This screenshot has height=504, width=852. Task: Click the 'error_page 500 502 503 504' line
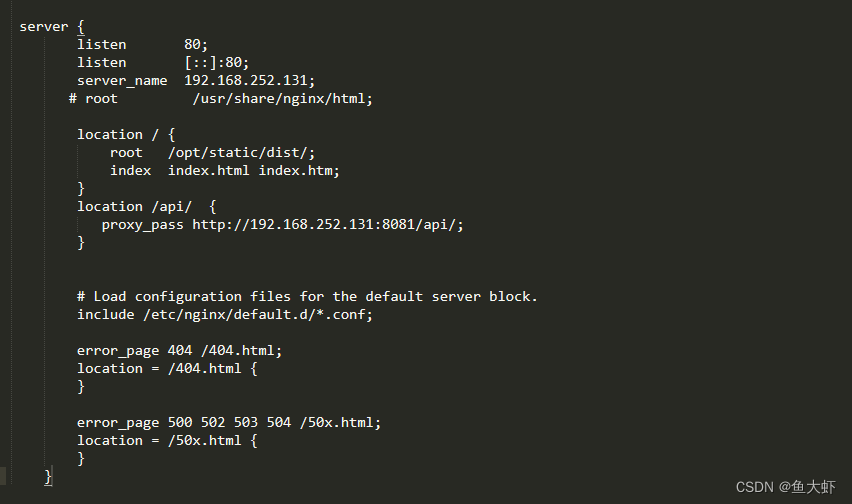pos(229,423)
